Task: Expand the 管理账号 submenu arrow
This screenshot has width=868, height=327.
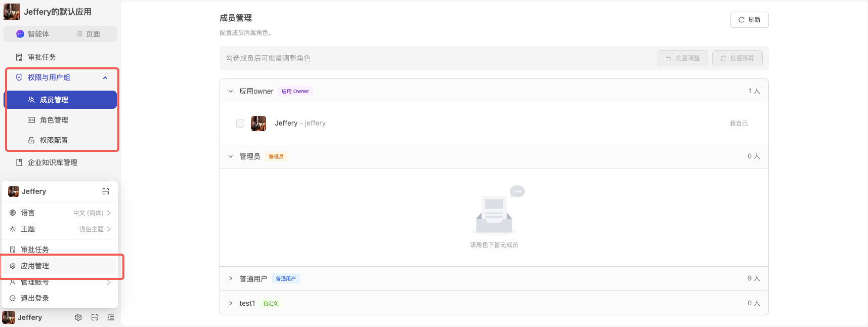Action: (x=109, y=282)
